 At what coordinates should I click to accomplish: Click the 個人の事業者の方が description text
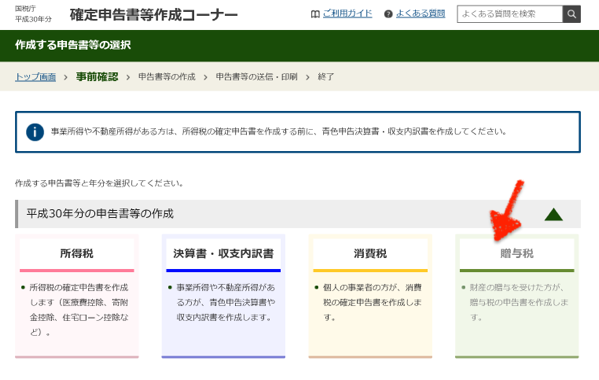(x=372, y=302)
